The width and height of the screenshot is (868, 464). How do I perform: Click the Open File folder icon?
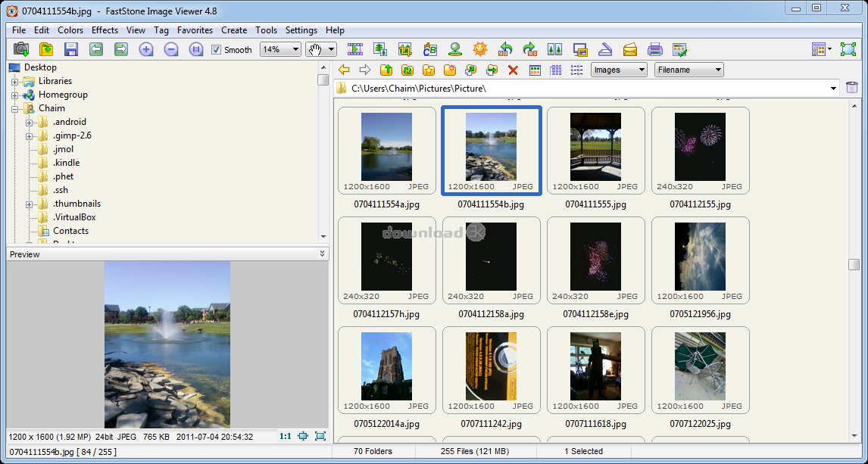point(46,49)
